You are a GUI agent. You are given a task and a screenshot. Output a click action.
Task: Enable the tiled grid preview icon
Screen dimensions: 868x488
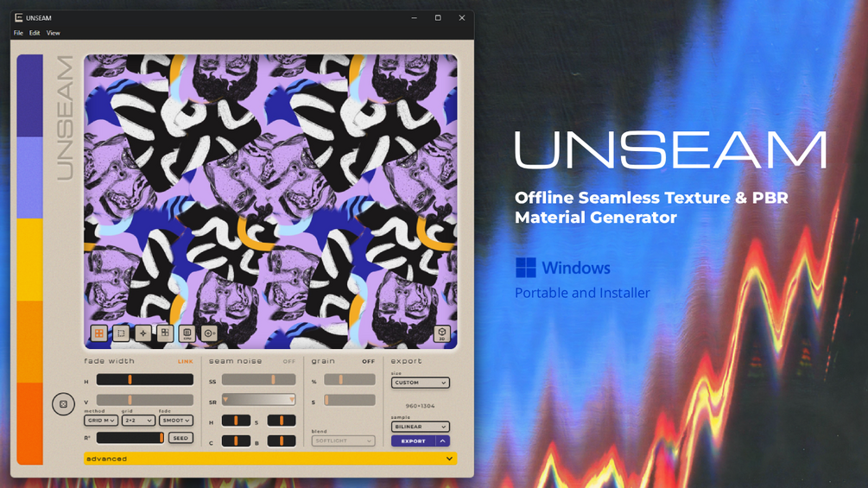[99, 333]
